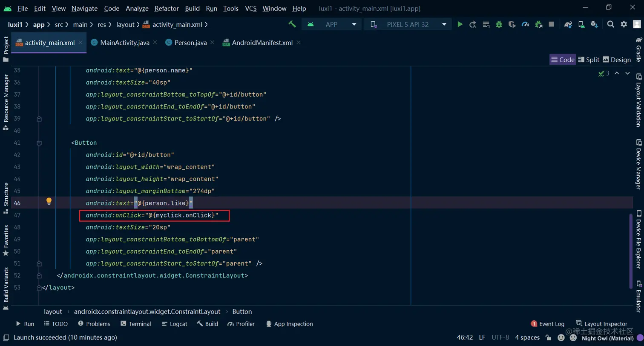Open the Terminal tool window

coord(135,324)
